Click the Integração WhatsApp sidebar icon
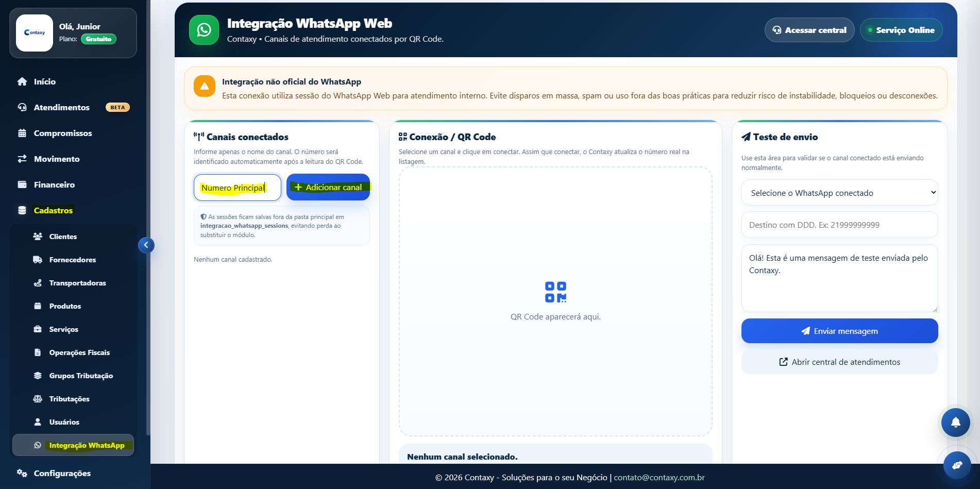The height and width of the screenshot is (489, 980). point(38,445)
